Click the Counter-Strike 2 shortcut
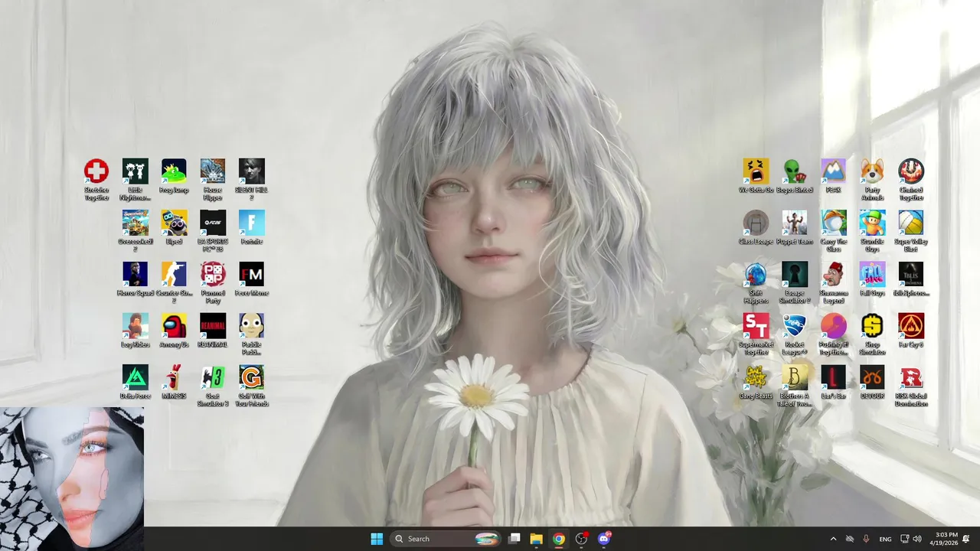 (x=174, y=274)
